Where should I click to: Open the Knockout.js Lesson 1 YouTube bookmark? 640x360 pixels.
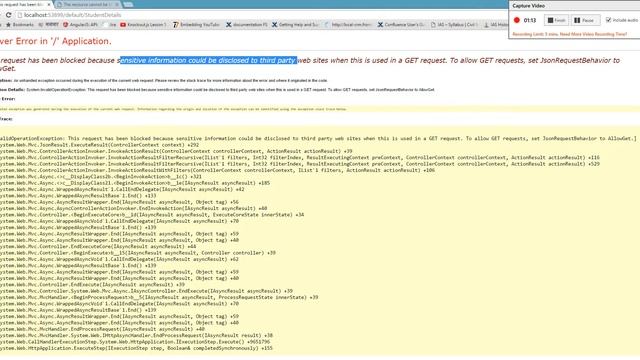pyautogui.click(x=143, y=25)
